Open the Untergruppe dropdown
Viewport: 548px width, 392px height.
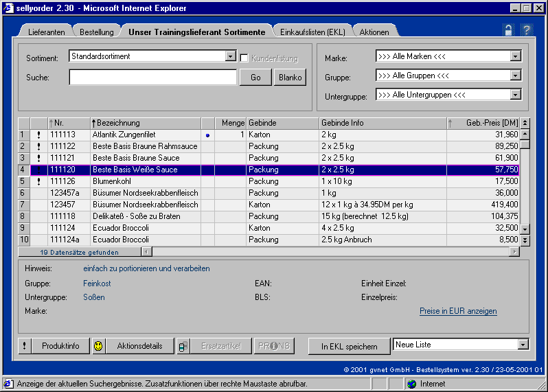[x=515, y=95]
